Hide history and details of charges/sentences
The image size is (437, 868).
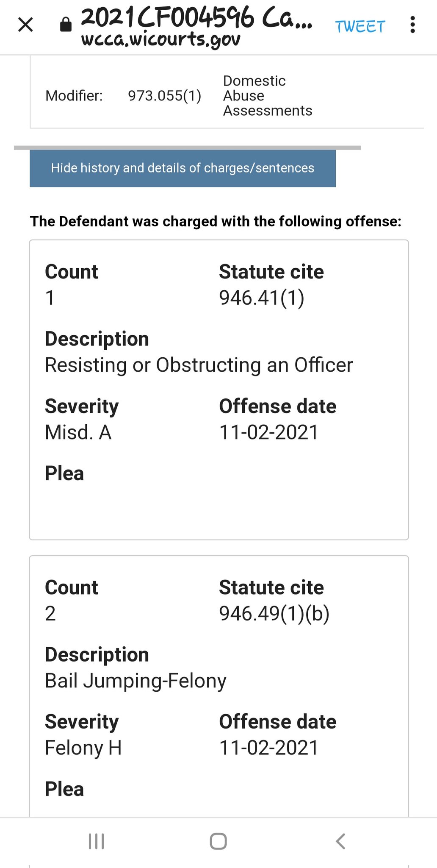click(183, 168)
